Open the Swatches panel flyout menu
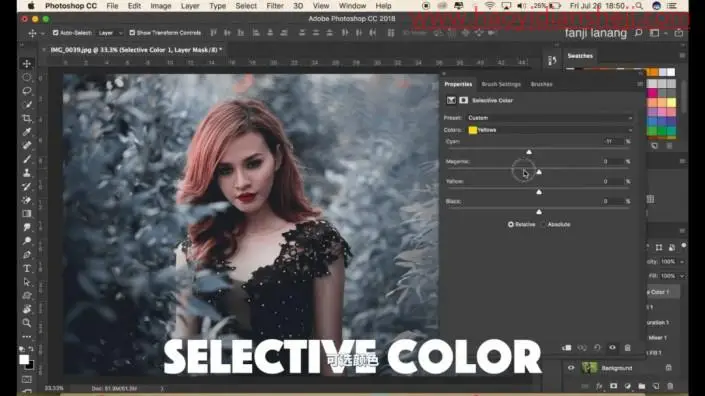Image resolution: width=705 pixels, height=396 pixels. (683, 56)
